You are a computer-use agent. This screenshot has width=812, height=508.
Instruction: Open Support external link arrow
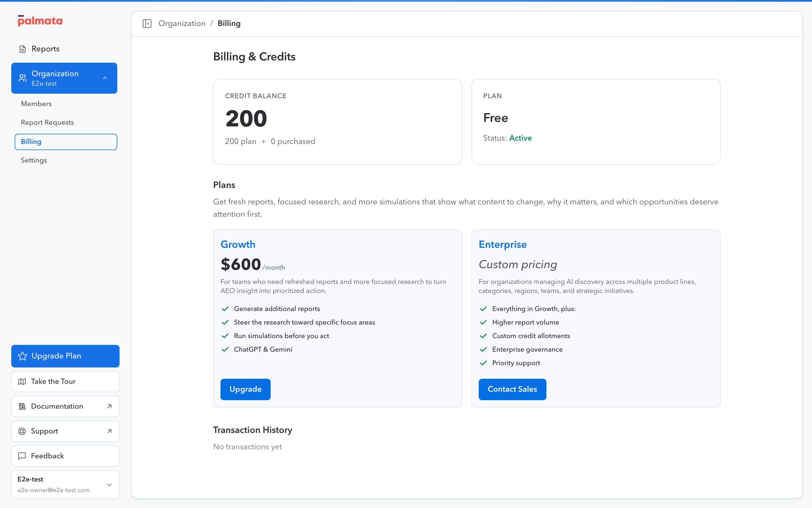pos(109,431)
